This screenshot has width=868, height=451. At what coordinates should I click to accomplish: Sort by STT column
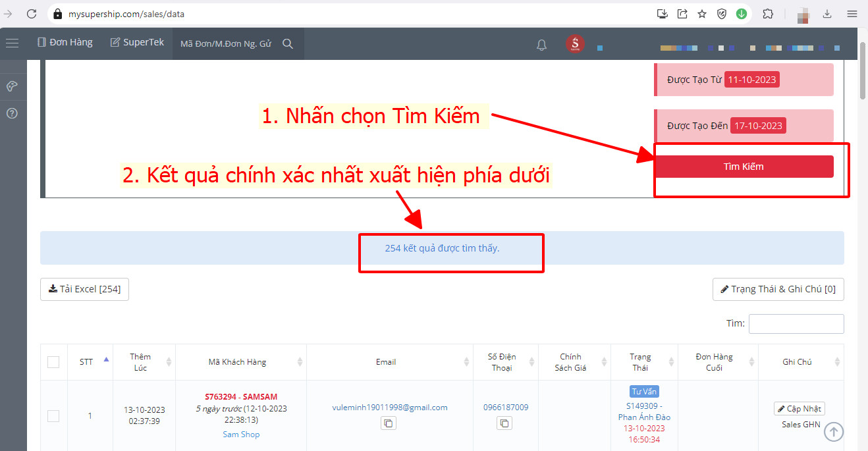point(90,361)
